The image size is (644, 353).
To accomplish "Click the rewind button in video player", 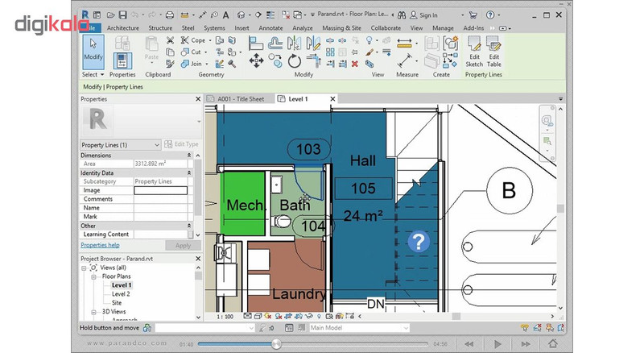I will coord(469,344).
